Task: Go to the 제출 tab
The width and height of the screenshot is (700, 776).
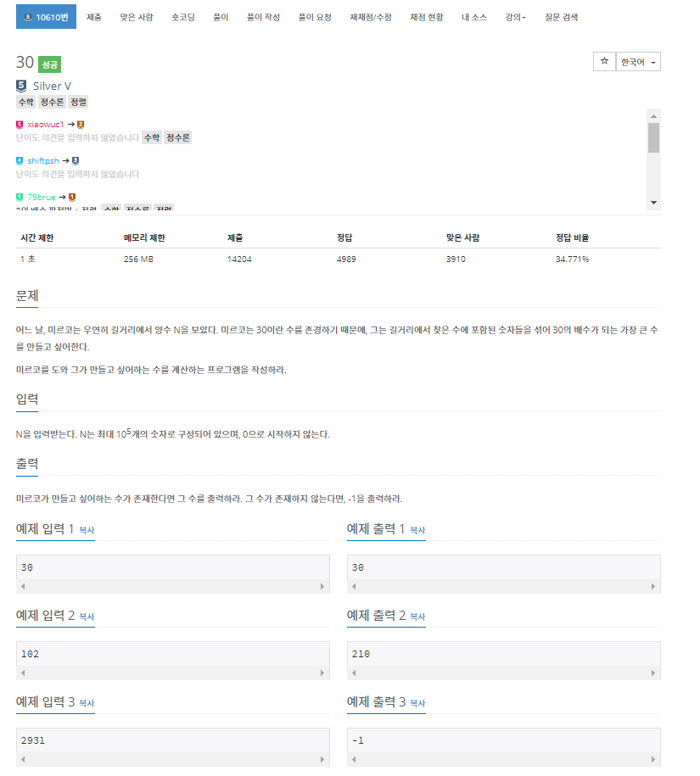Action: click(x=93, y=17)
